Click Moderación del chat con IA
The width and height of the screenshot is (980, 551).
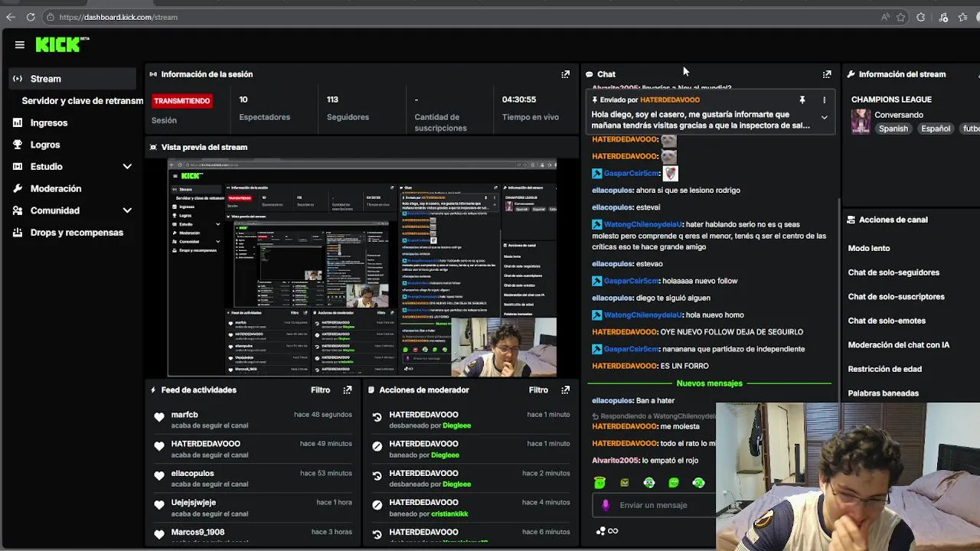tap(899, 345)
